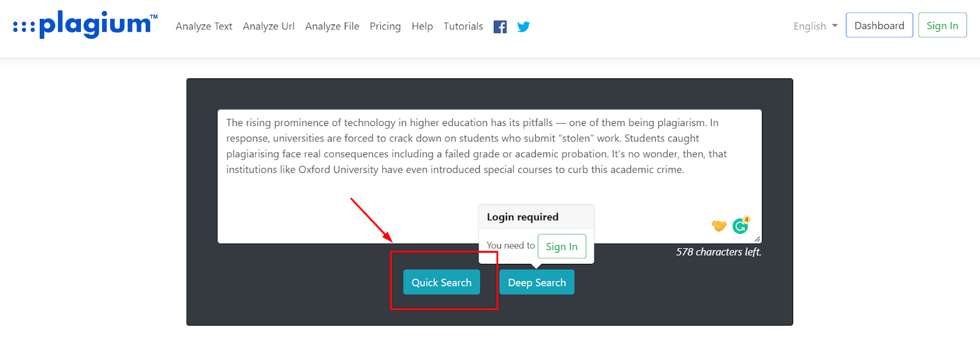Expand the English language dropdown

click(x=815, y=26)
